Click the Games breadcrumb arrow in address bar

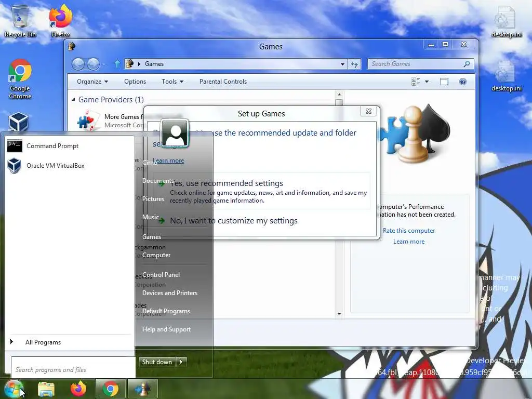pos(139,64)
